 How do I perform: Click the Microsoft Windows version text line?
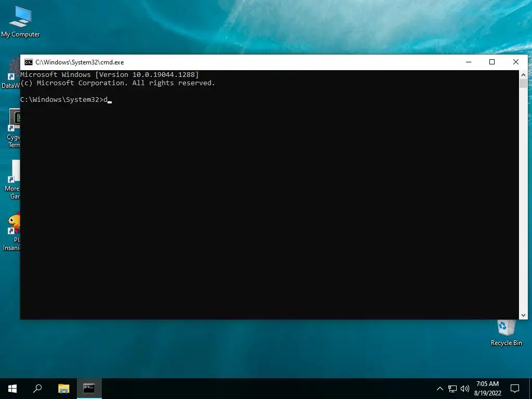point(110,75)
